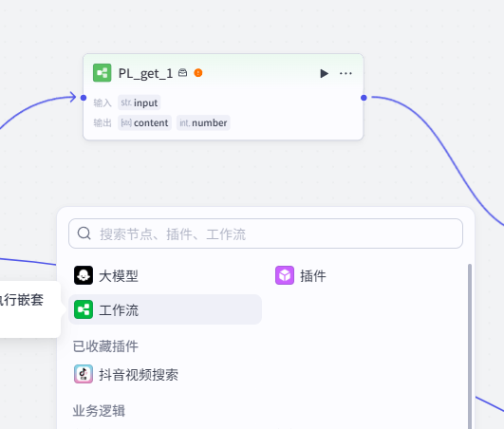Add a 大模型 node via its black icon
The image size is (504, 429).
click(84, 275)
